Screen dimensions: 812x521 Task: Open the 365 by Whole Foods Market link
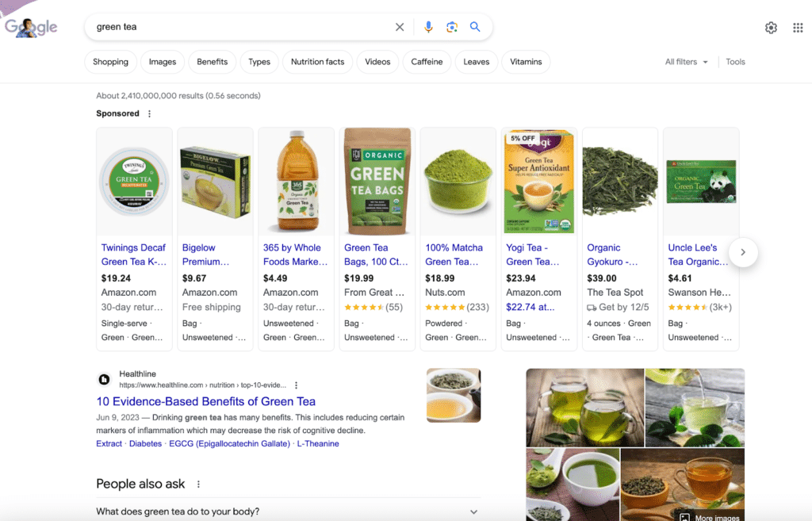click(x=295, y=255)
